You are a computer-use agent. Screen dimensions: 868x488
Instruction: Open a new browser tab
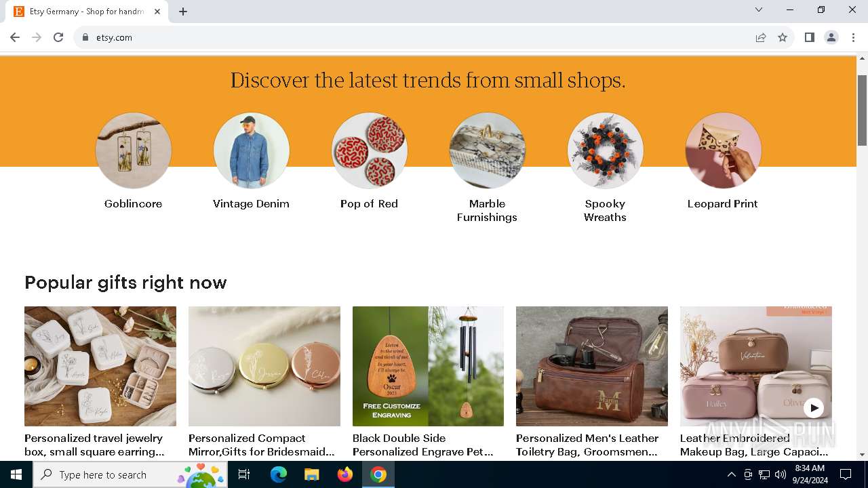(183, 12)
